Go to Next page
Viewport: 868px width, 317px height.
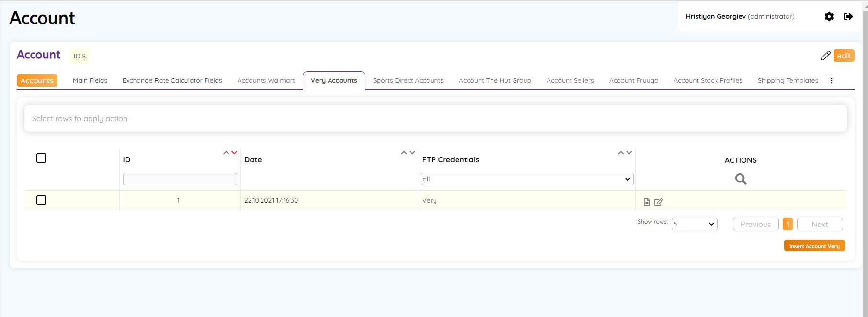point(820,224)
